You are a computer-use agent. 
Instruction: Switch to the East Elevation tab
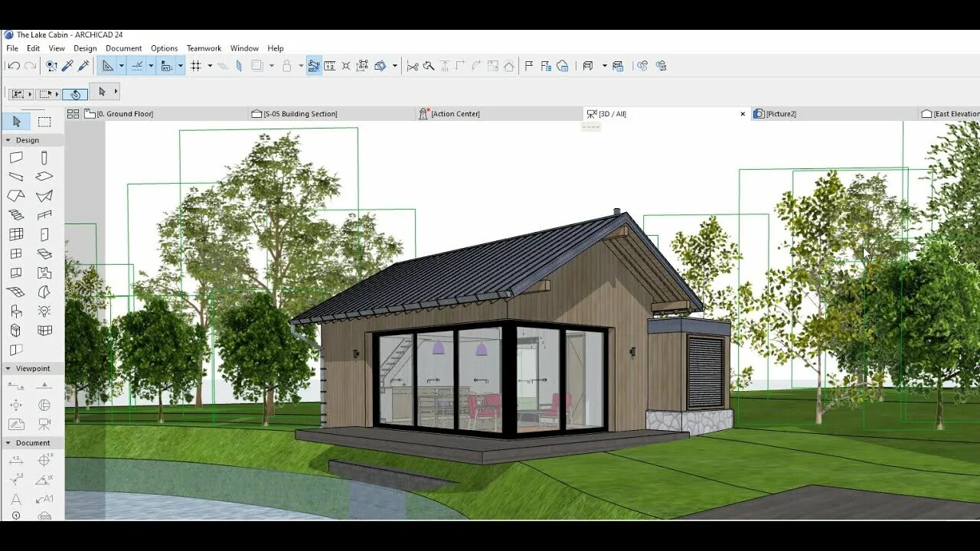coord(949,114)
